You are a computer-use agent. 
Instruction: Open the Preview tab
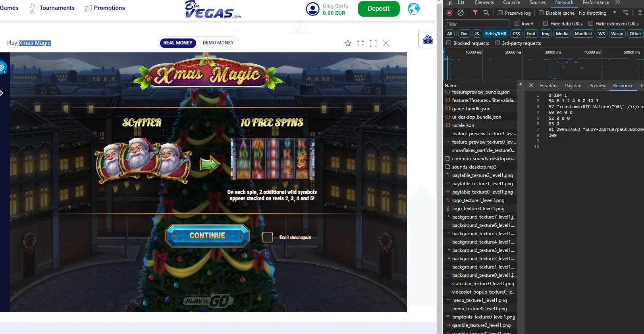click(x=598, y=85)
